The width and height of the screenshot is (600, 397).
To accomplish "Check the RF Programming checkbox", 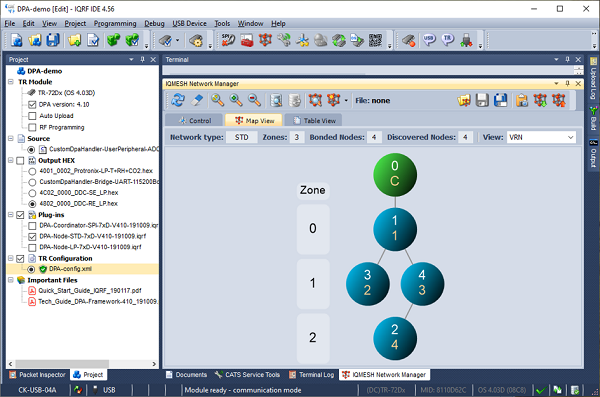I will [x=32, y=127].
